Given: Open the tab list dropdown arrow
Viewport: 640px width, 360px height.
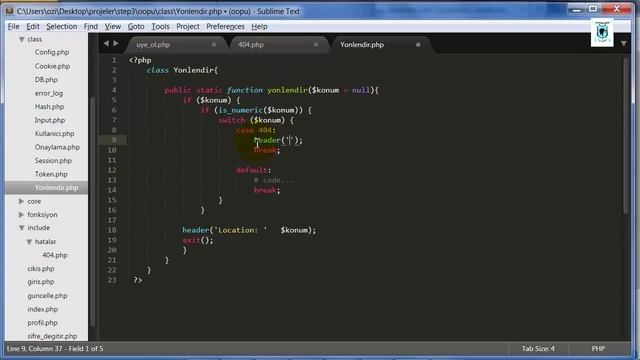Looking at the screenshot, I should coord(624,44).
